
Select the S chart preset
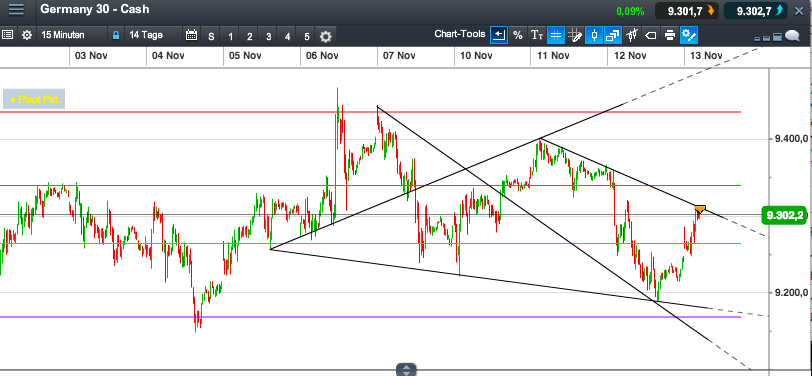coord(211,36)
